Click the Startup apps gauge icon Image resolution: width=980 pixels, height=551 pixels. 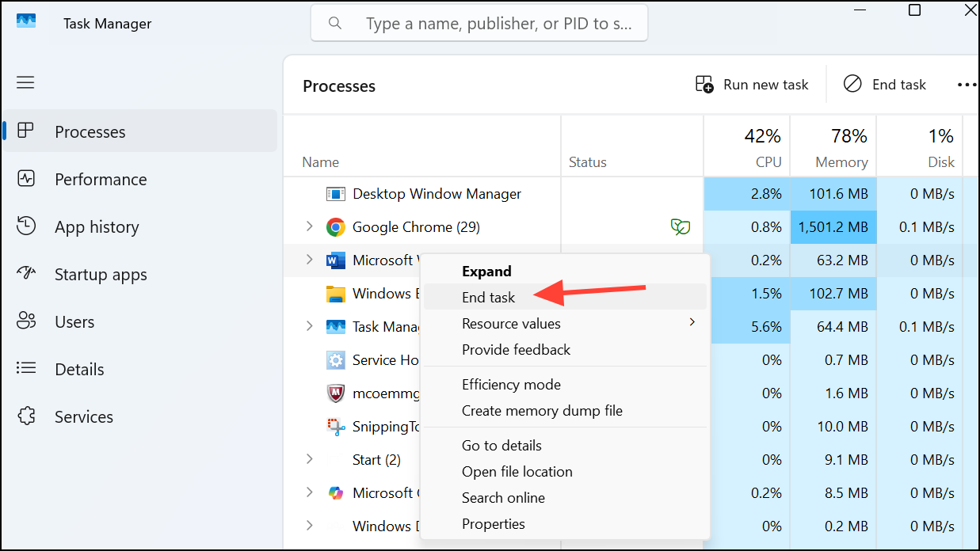(26, 274)
